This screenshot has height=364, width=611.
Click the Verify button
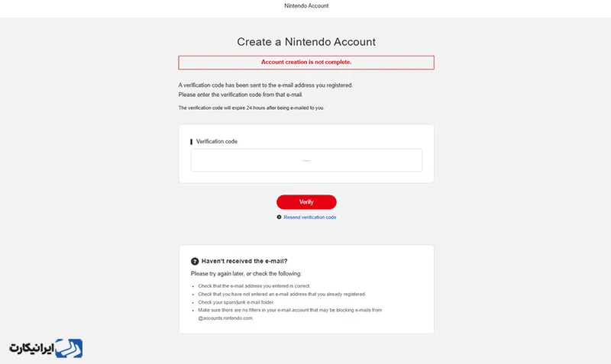[x=306, y=202]
